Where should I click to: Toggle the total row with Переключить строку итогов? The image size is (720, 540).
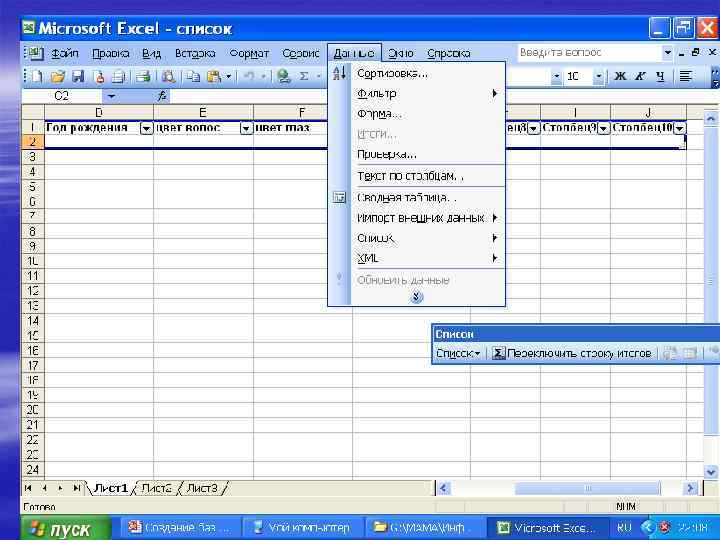point(572,353)
